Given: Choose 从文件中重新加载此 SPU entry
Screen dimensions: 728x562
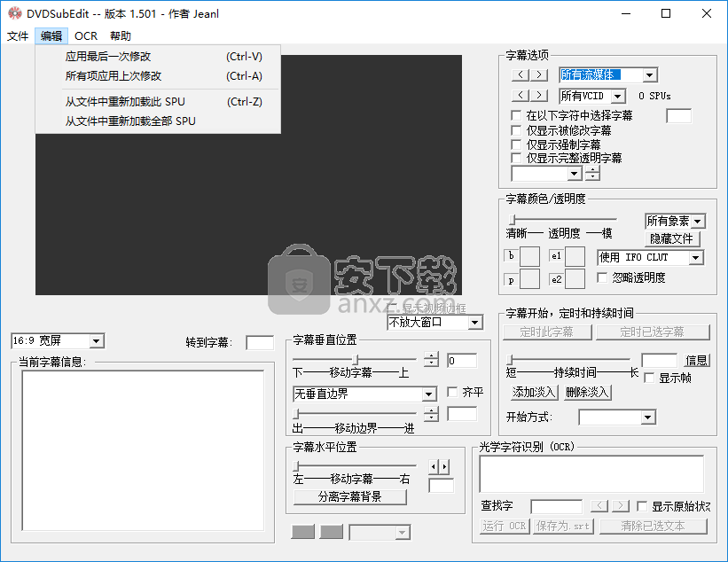Looking at the screenshot, I should [x=158, y=102].
